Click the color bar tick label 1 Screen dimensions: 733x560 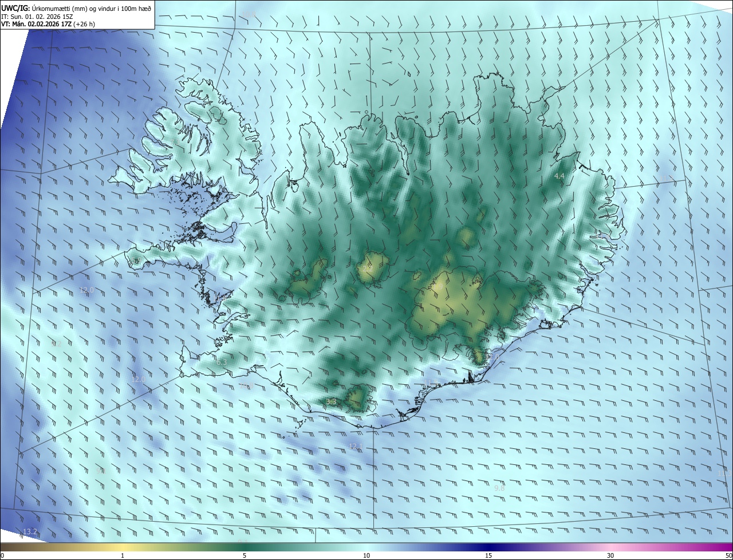[123, 556]
